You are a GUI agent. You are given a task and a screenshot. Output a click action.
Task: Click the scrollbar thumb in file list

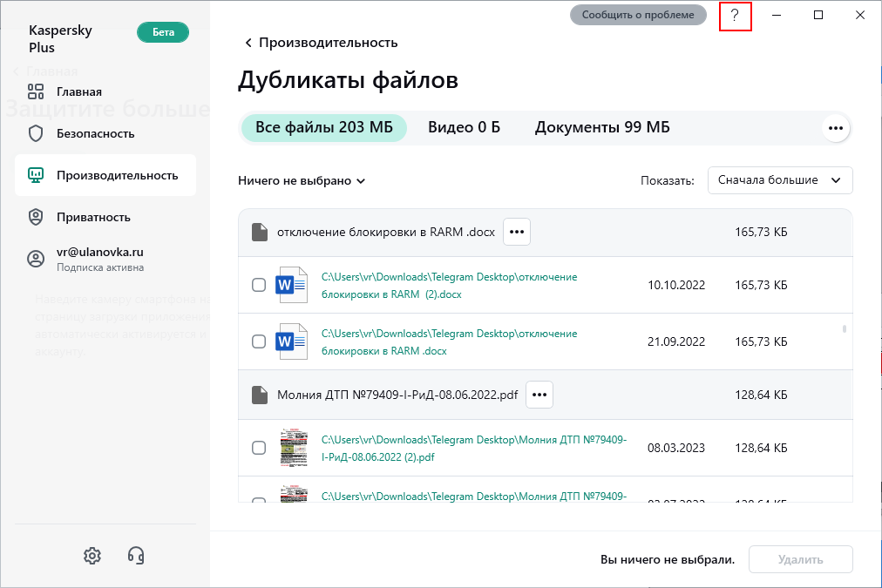point(845,329)
